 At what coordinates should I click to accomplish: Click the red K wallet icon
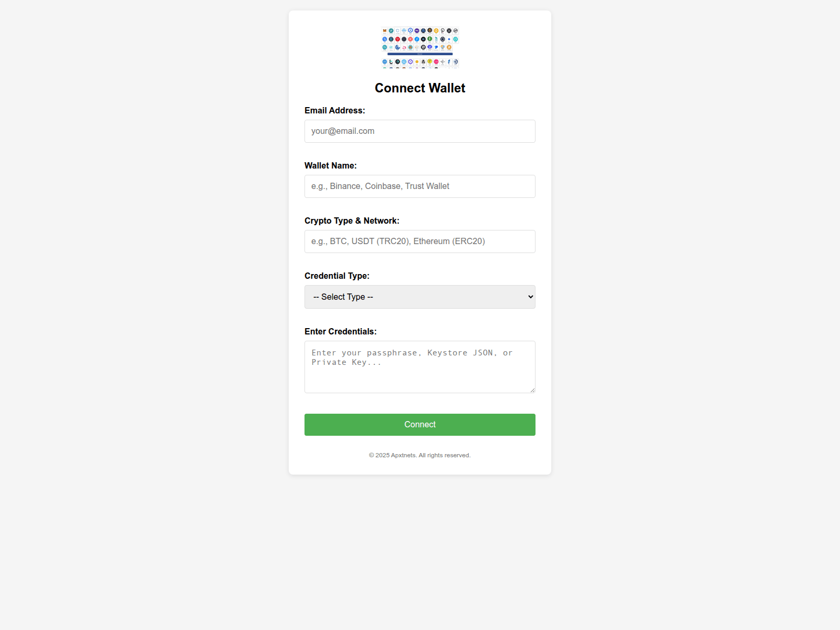pos(411,39)
